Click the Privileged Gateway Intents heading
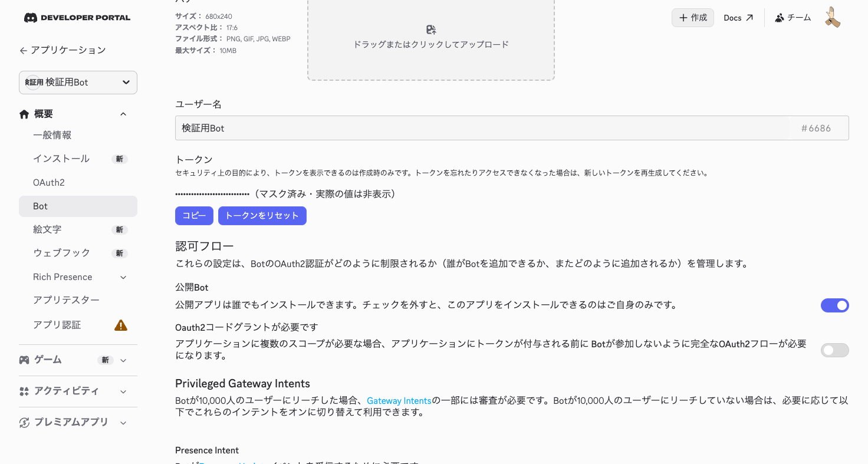The image size is (868, 464). (x=242, y=384)
